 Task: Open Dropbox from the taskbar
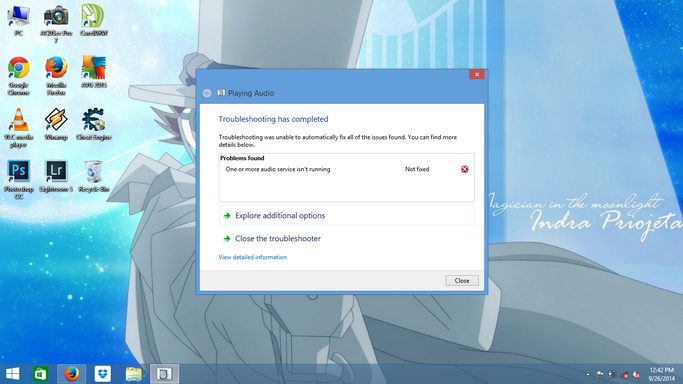click(103, 374)
